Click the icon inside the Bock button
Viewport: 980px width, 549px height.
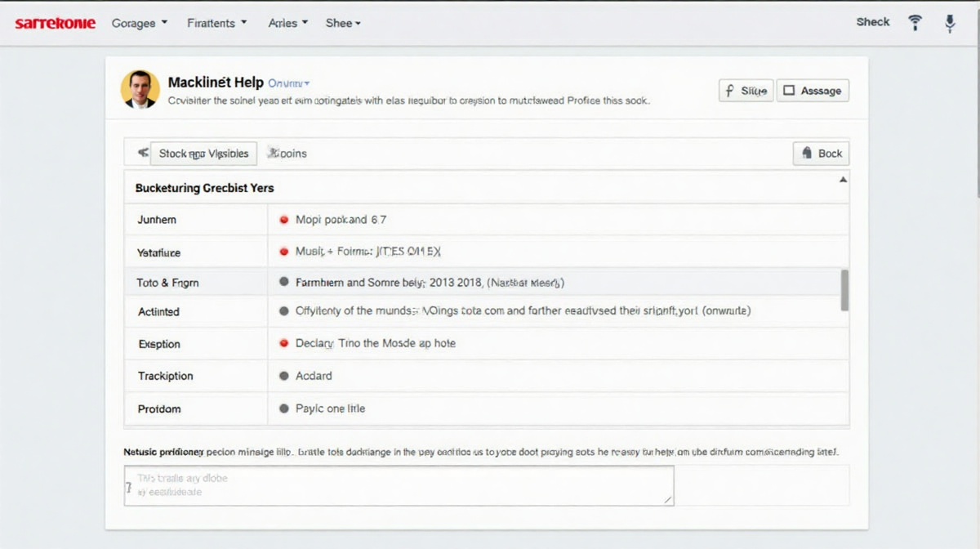click(807, 153)
